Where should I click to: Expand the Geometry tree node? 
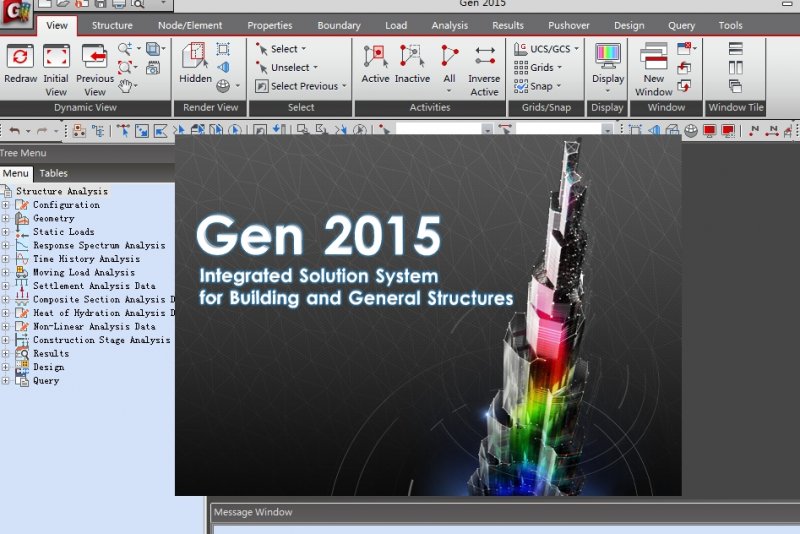pos(5,218)
